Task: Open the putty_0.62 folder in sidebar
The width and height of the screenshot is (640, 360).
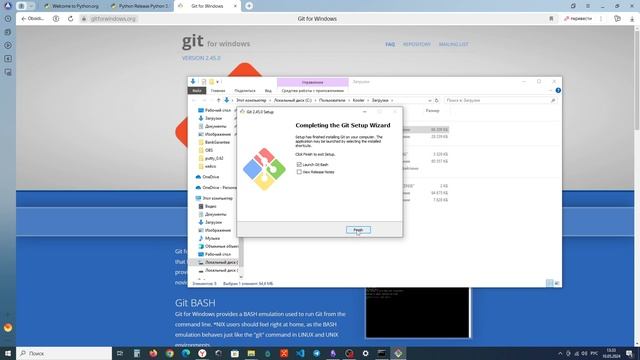Action: tap(211, 158)
